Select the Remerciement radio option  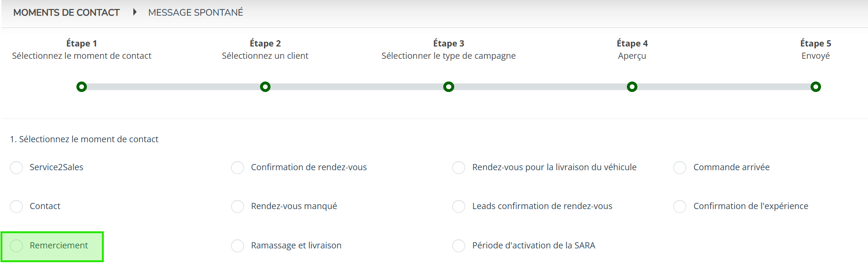coord(17,246)
